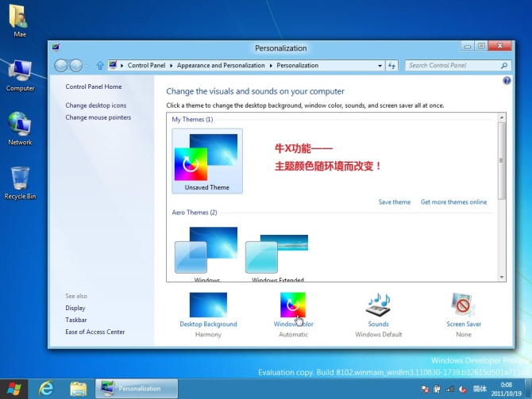Viewport: 532px width, 399px height.
Task: Click the Screen Saver icon
Action: pos(464,305)
